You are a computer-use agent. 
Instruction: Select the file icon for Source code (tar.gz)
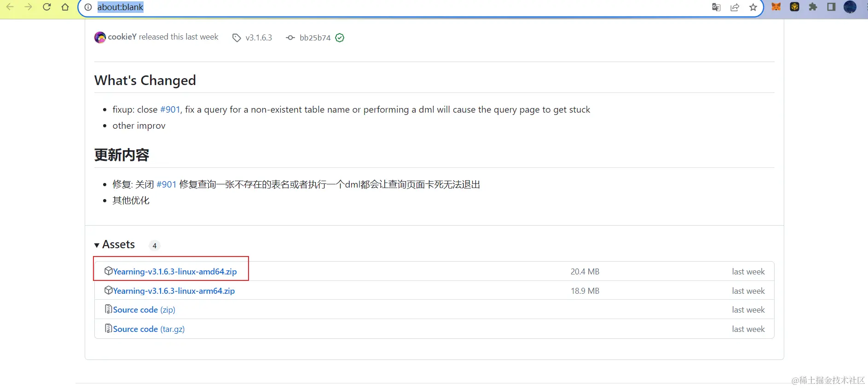pyautogui.click(x=109, y=328)
